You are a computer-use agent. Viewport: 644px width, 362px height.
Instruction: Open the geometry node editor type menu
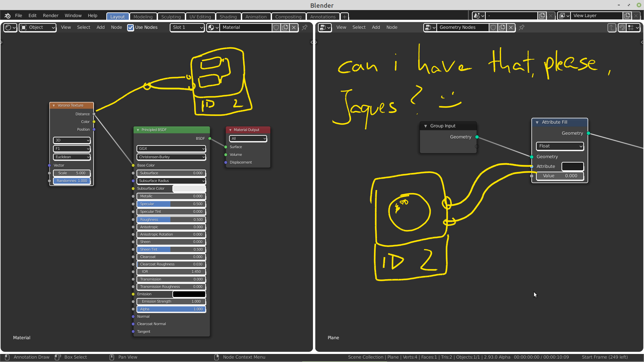point(325,27)
